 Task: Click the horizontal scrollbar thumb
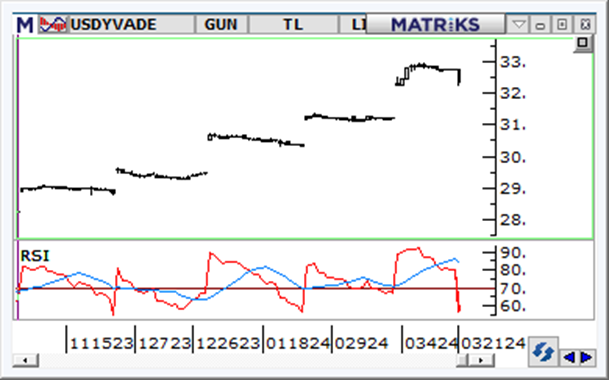(x=462, y=360)
